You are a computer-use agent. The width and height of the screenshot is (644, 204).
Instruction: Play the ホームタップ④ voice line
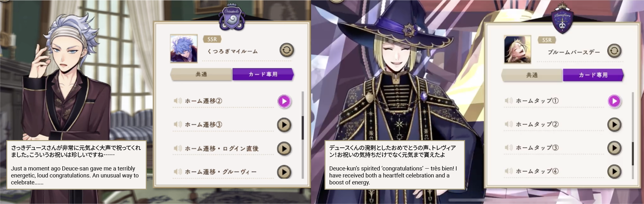tap(614, 171)
